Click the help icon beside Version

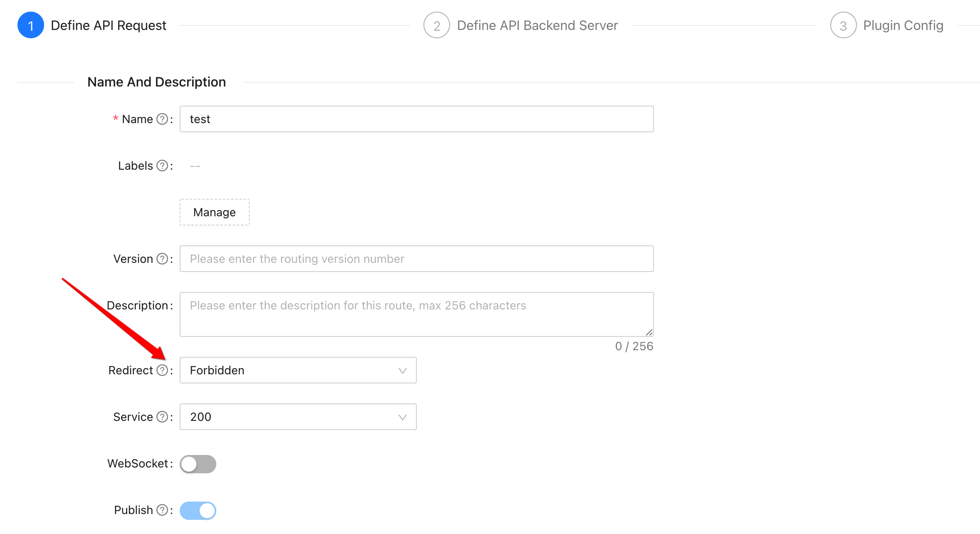tap(162, 259)
